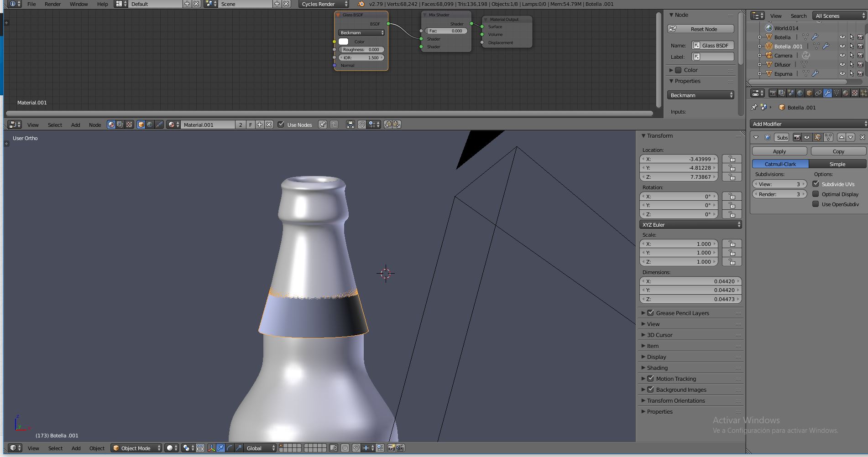This screenshot has width=868, height=457.
Task: Open the Material tab in Properties editor
Action: 846,93
